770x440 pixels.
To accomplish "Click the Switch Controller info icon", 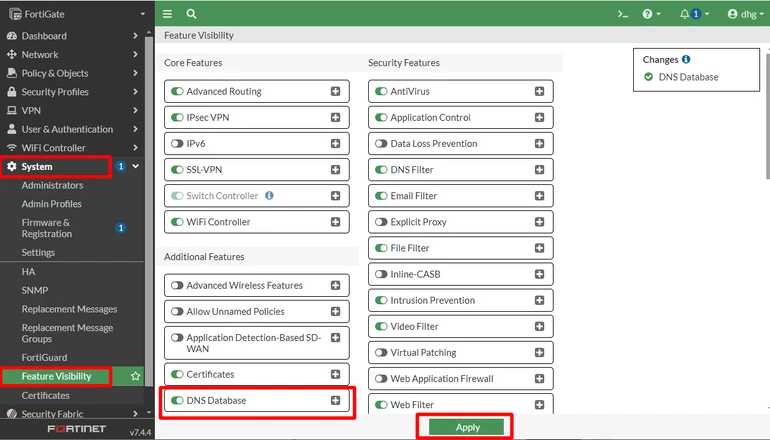I will pyautogui.click(x=269, y=195).
